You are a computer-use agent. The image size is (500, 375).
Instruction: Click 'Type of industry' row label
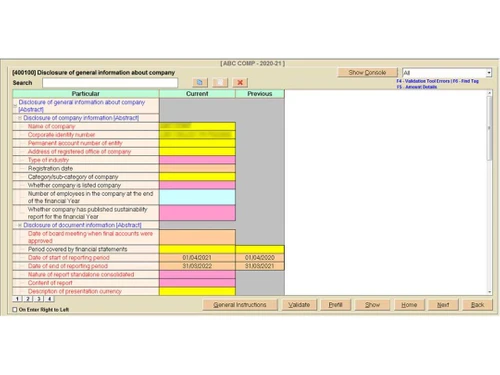48,160
